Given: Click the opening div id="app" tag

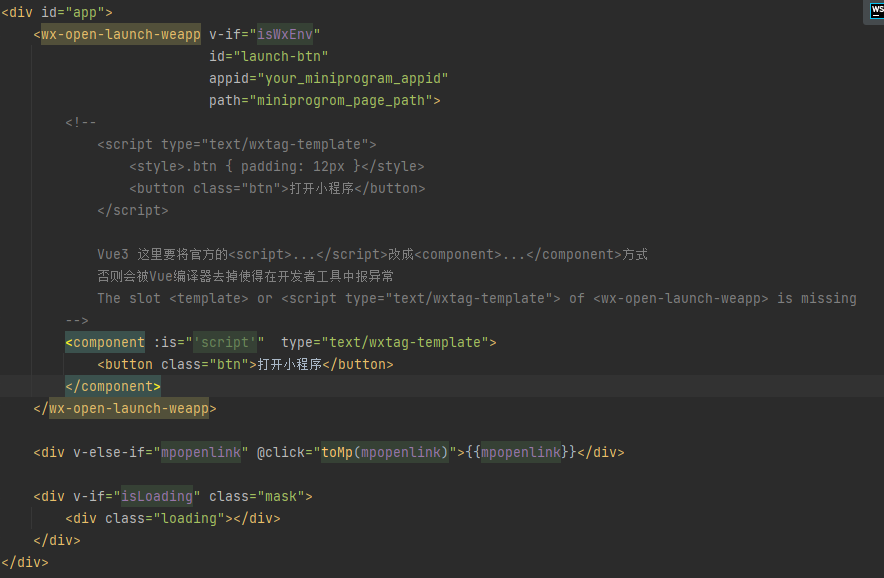Looking at the screenshot, I should 57,12.
